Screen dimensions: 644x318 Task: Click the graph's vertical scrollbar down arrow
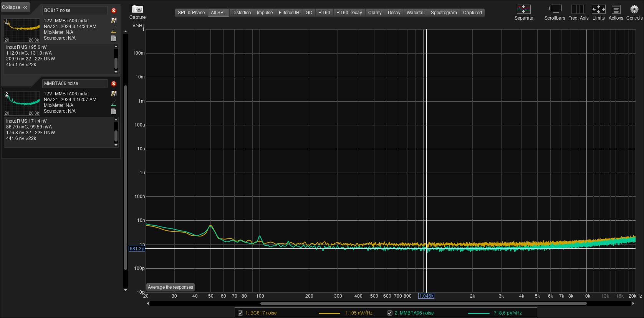(x=125, y=290)
